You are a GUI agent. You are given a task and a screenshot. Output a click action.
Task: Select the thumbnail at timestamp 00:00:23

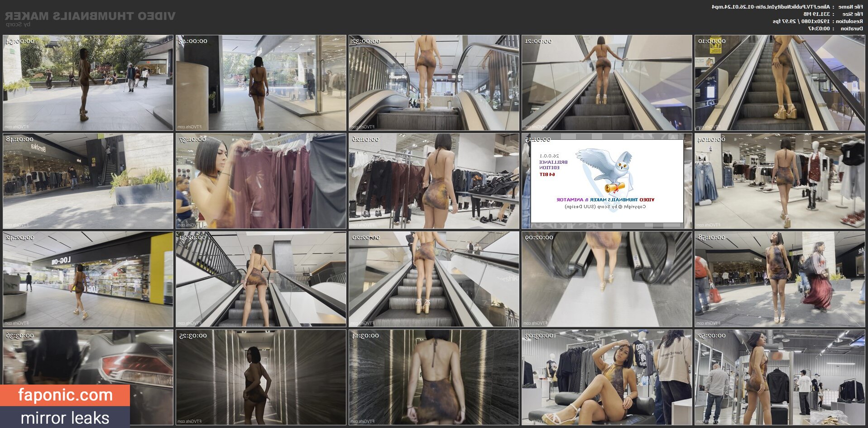(433, 83)
